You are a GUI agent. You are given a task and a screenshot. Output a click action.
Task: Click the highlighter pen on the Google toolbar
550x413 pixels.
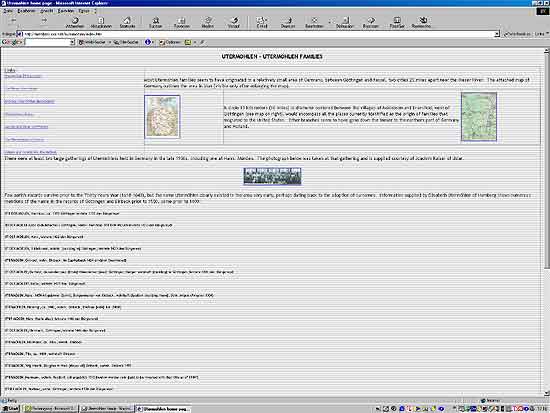coord(202,42)
